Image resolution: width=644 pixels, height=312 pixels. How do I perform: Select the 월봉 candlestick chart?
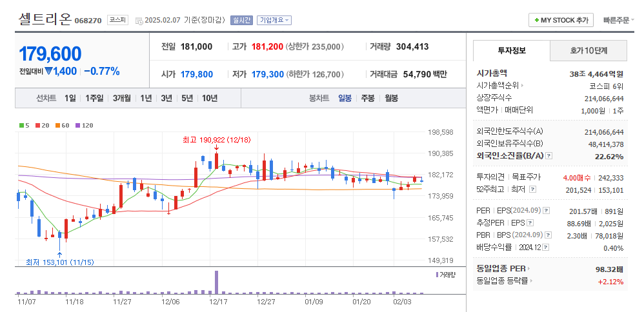coord(392,98)
